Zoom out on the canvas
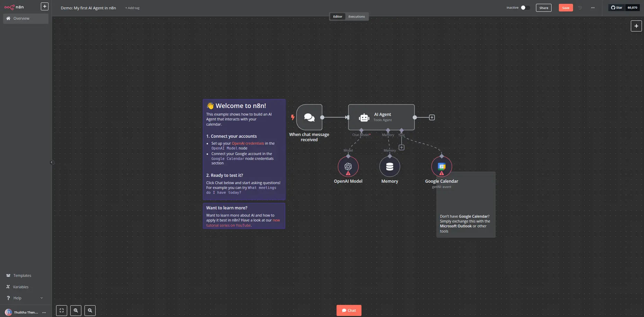Screen dimensions: 644x317 [90, 310]
